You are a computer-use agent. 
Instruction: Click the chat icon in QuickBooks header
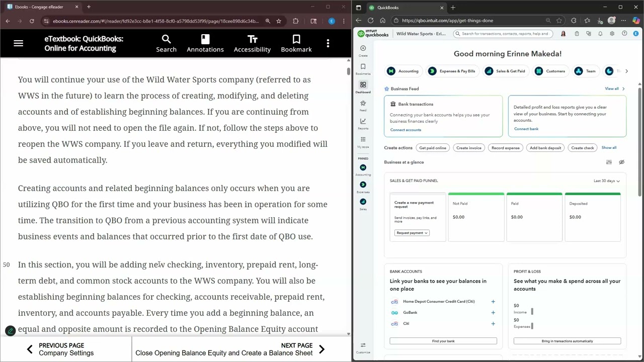[x=588, y=34]
